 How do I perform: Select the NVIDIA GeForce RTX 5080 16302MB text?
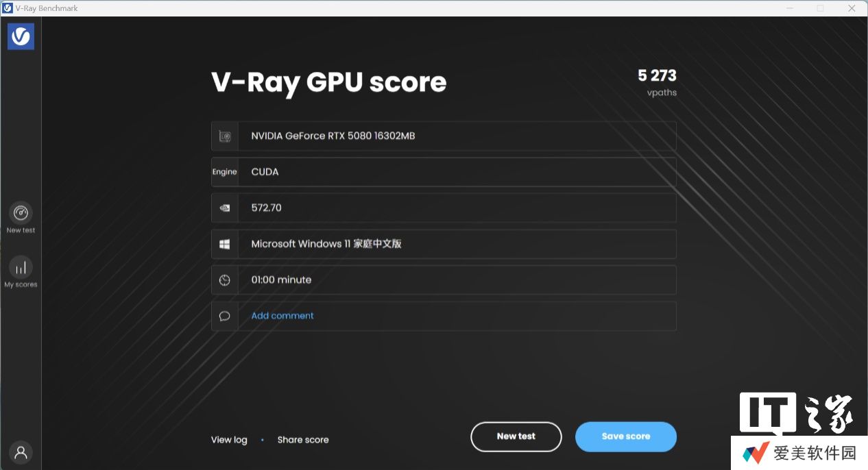click(333, 136)
